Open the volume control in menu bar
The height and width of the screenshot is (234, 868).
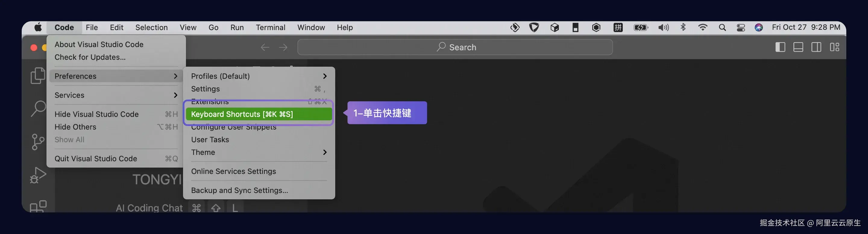663,28
